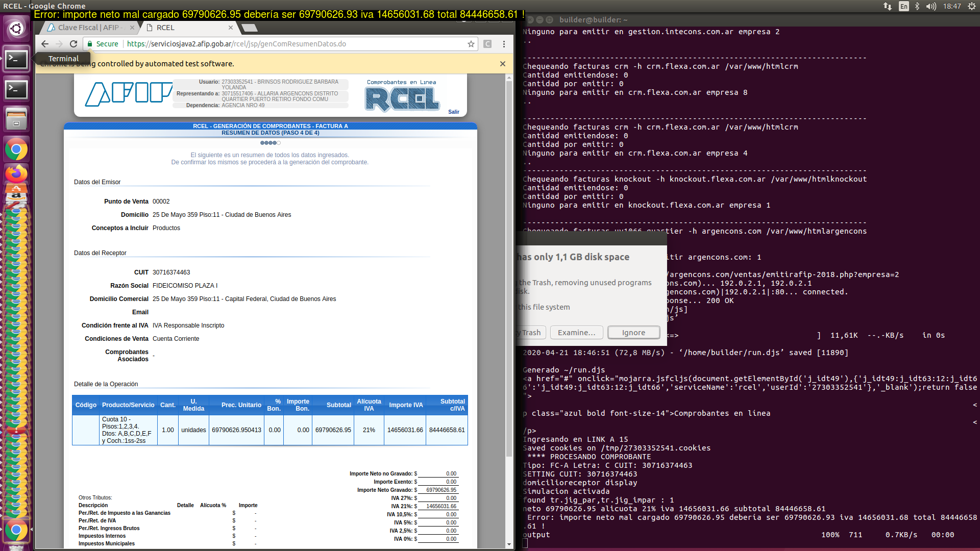This screenshot has width=980, height=551.
Task: Click the Chrome launcher icon directly below Files
Action: click(16, 149)
